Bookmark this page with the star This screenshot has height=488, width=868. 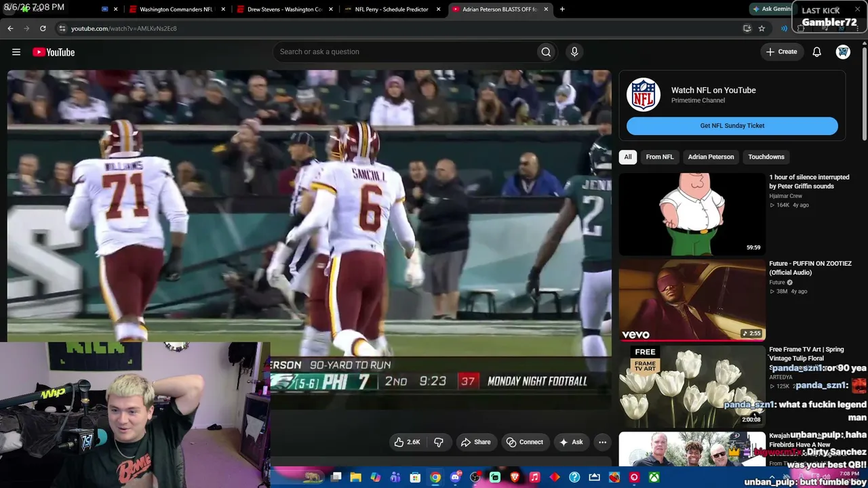762,28
